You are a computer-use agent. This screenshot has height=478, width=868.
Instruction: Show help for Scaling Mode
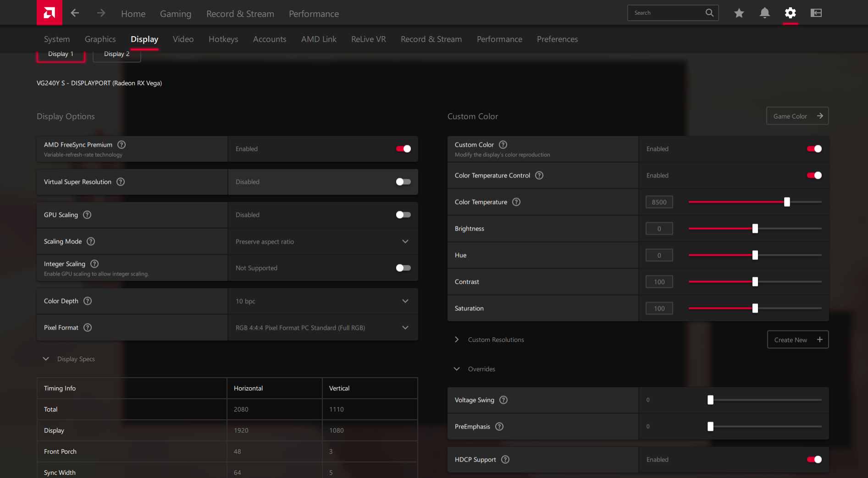point(91,241)
